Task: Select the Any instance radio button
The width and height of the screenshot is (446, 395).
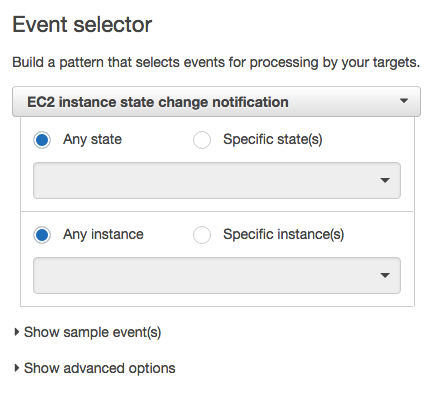Action: click(x=42, y=235)
